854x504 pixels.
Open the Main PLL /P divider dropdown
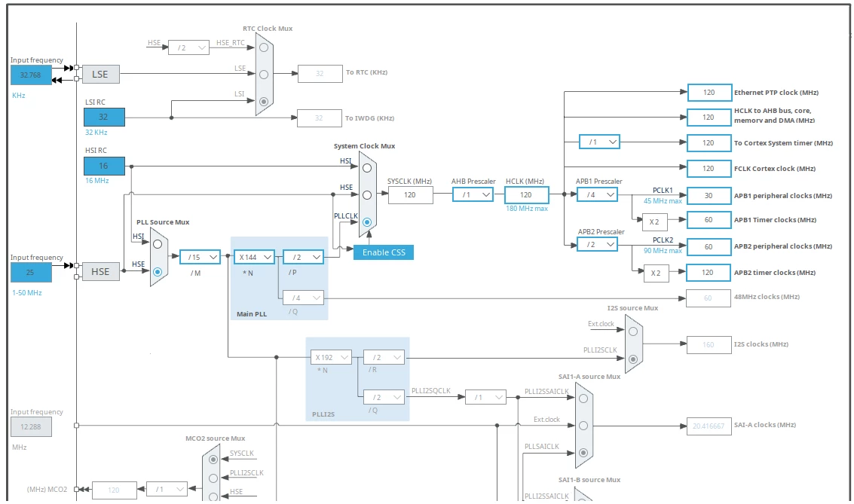[303, 257]
